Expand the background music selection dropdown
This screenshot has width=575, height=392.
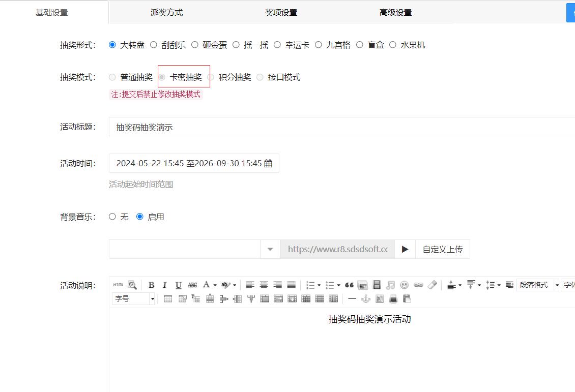coord(270,249)
